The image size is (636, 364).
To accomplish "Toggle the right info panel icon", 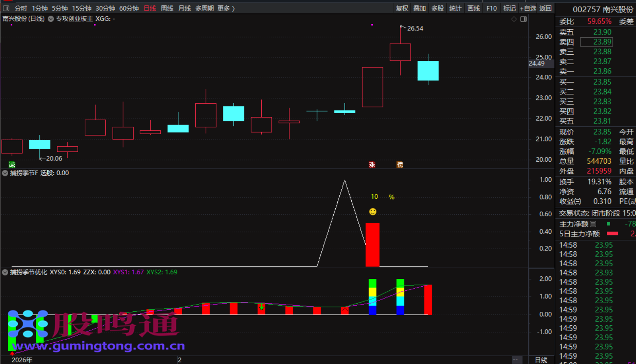I will (x=523, y=19).
